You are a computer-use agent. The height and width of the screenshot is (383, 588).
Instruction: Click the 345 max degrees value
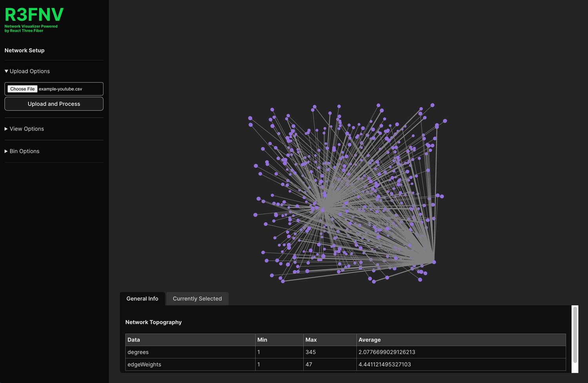310,352
